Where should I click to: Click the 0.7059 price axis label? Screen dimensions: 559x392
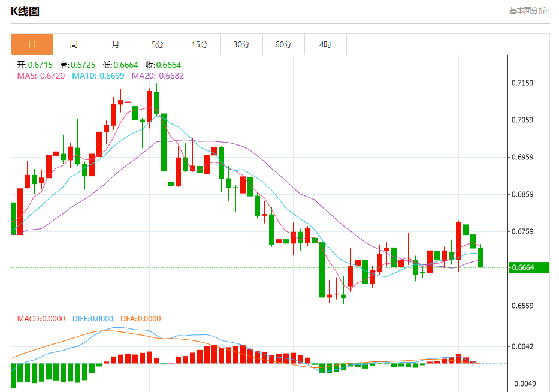[522, 120]
